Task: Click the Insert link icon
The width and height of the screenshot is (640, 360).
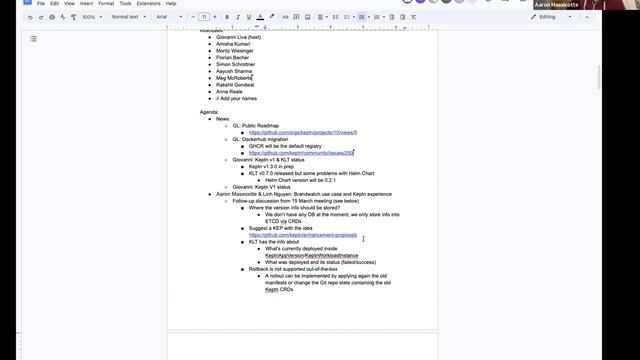Action: coord(285,17)
